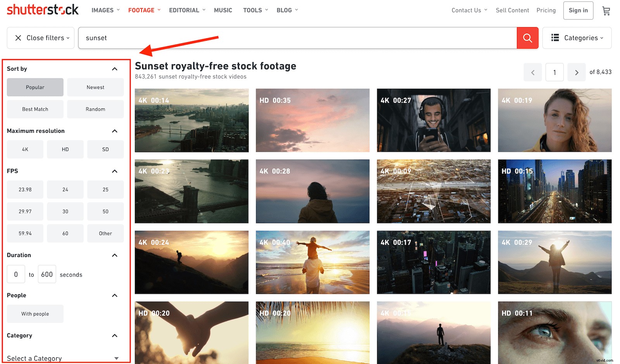Set FPS filter to 29.97
This screenshot has height=364, width=620.
pyautogui.click(x=25, y=211)
